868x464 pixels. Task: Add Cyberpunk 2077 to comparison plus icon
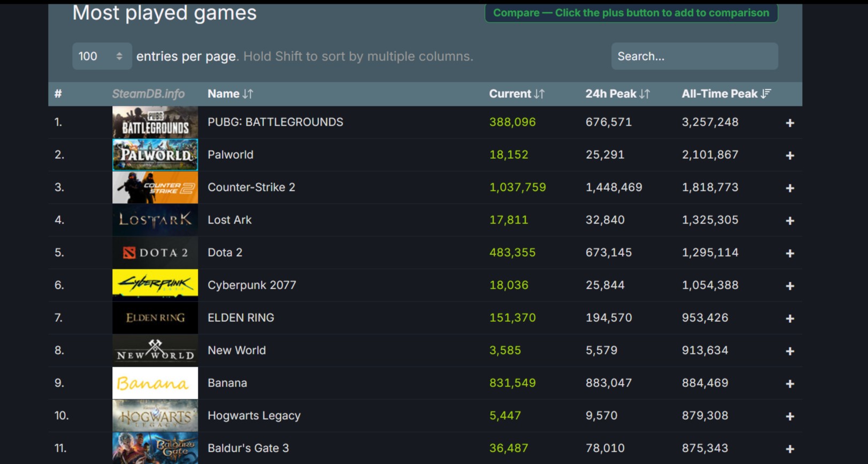click(789, 286)
